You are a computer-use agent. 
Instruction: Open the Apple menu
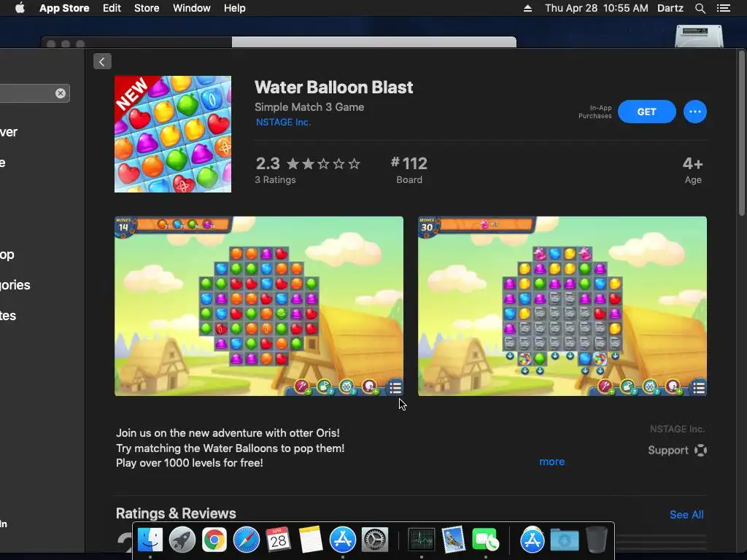pos(20,8)
